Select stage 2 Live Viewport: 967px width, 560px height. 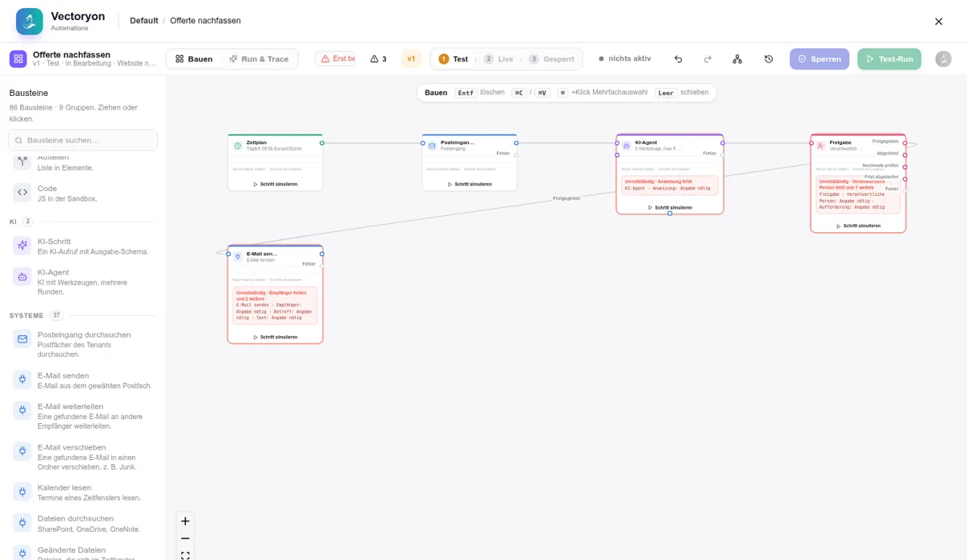point(499,59)
